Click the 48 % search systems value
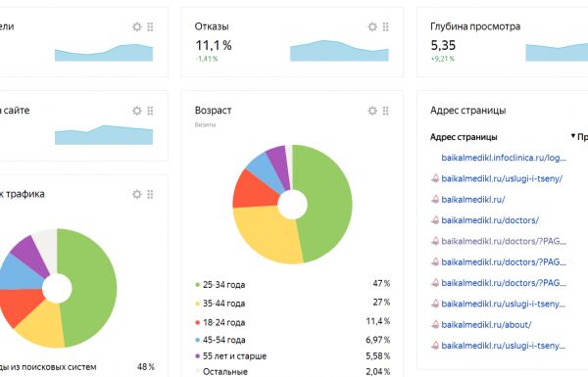The width and height of the screenshot is (588, 377). click(146, 366)
